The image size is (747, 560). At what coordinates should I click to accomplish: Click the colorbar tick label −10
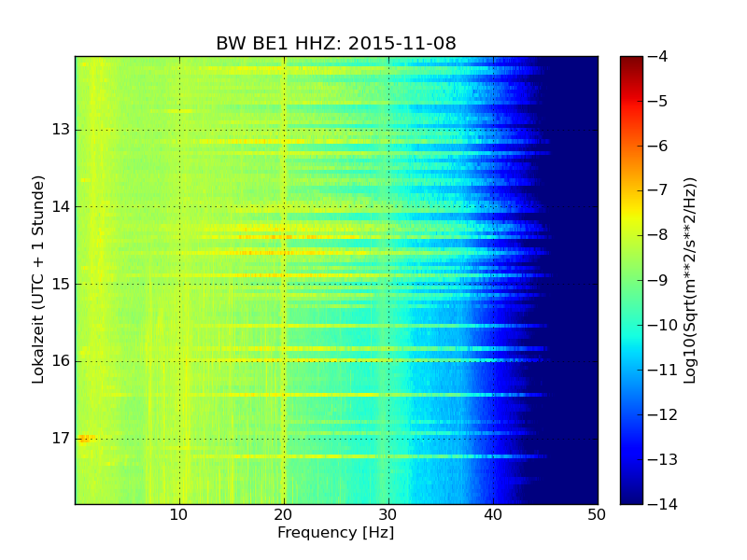[x=663, y=325]
